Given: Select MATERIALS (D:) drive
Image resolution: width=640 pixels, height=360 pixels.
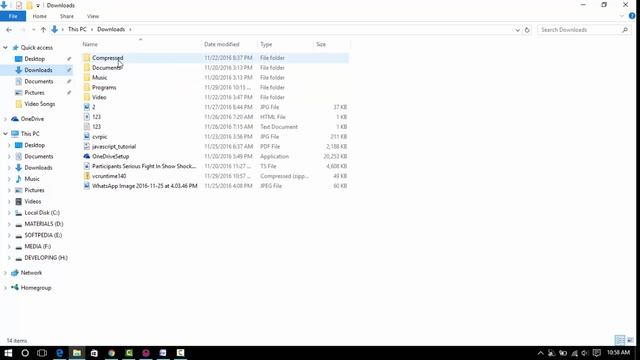Looking at the screenshot, I should coord(44,224).
